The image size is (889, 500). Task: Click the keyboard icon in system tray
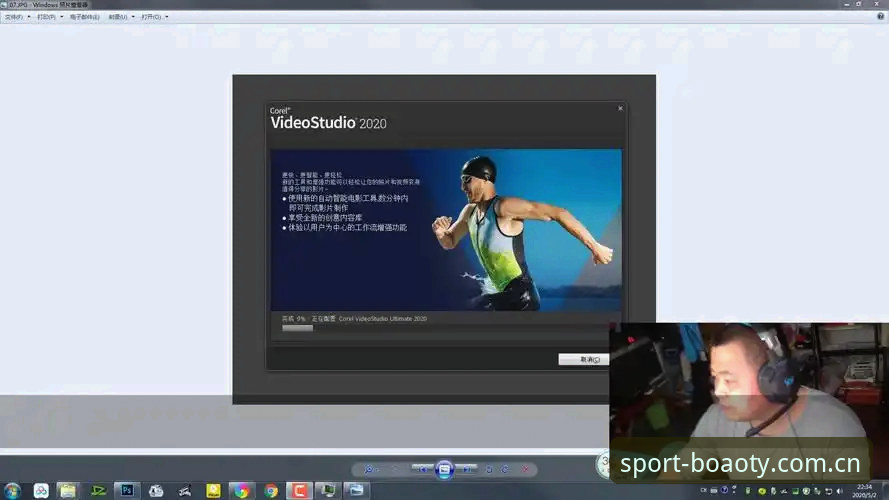[x=714, y=491]
